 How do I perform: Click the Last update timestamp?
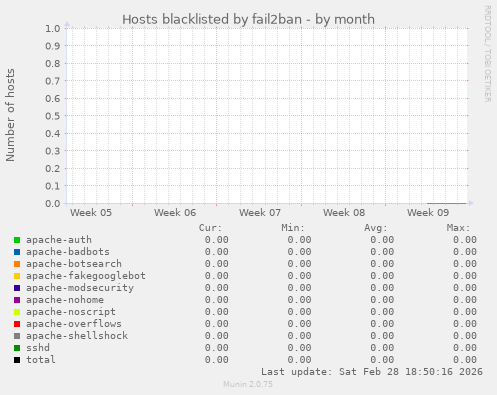point(372,372)
